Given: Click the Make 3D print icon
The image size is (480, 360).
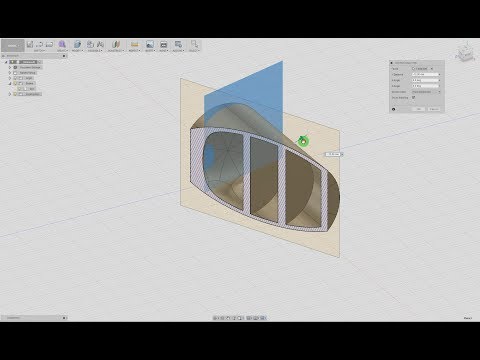Looking at the screenshot, I should pyautogui.click(x=164, y=44).
